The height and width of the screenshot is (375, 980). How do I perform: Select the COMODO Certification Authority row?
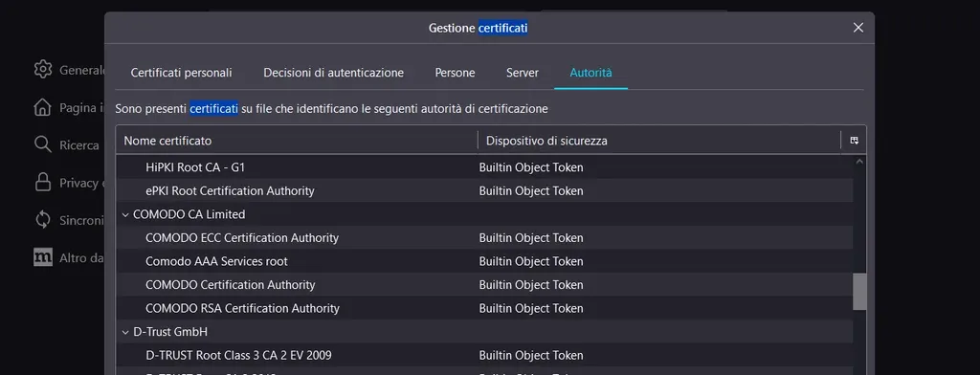pyautogui.click(x=484, y=284)
